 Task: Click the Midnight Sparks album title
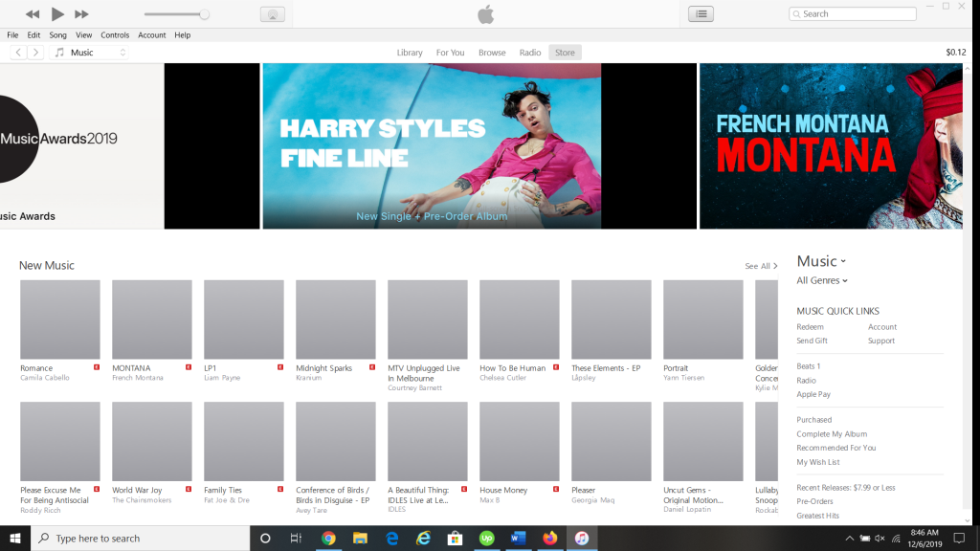[x=323, y=368]
